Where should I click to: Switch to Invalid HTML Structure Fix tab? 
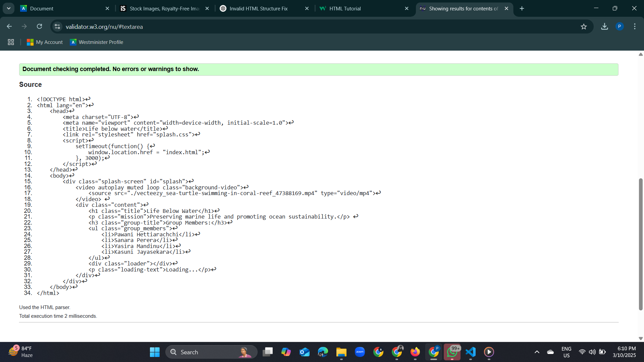point(258,8)
